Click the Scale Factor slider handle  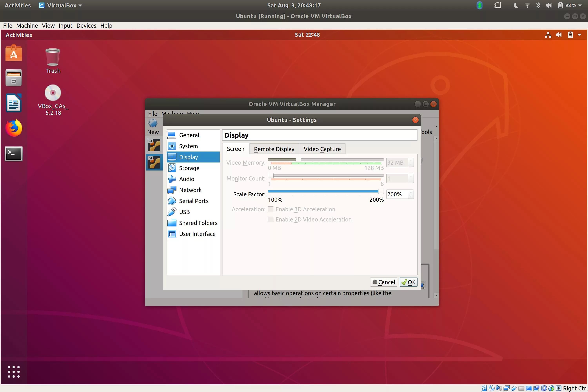pos(381,191)
